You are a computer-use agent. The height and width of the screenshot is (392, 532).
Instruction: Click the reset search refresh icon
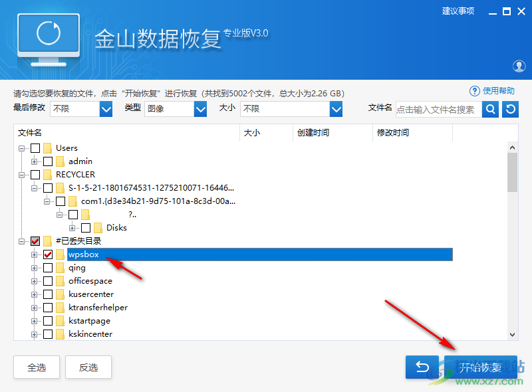tap(510, 109)
